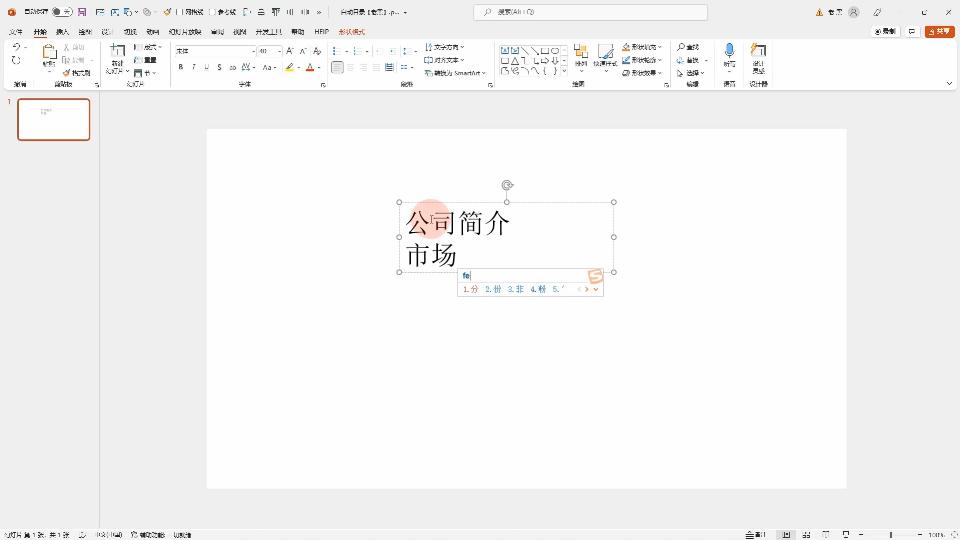Expand the font size dropdown

click(x=279, y=50)
